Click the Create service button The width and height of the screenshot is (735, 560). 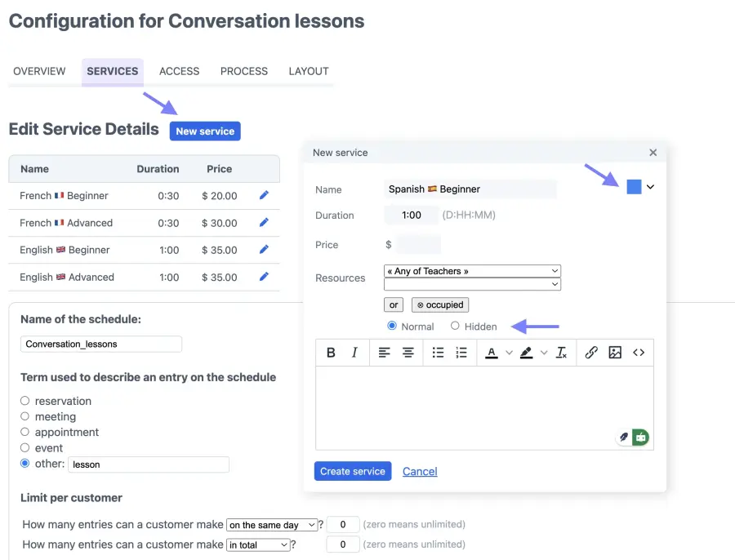point(353,471)
